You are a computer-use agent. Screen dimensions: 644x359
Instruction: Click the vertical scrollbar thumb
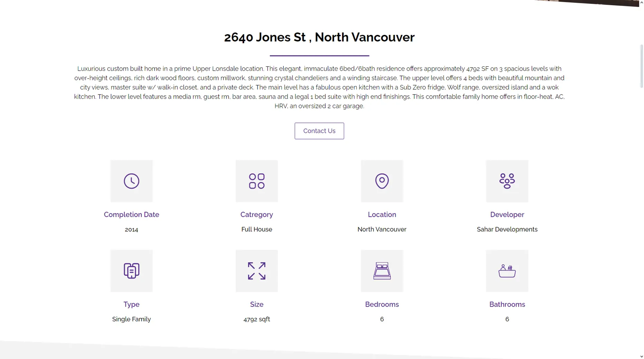click(641, 66)
